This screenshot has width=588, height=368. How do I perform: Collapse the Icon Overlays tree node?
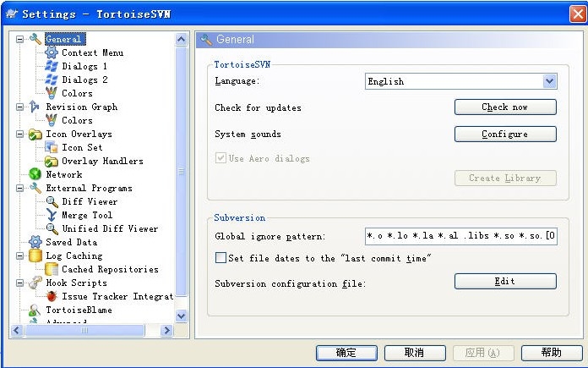click(x=20, y=134)
